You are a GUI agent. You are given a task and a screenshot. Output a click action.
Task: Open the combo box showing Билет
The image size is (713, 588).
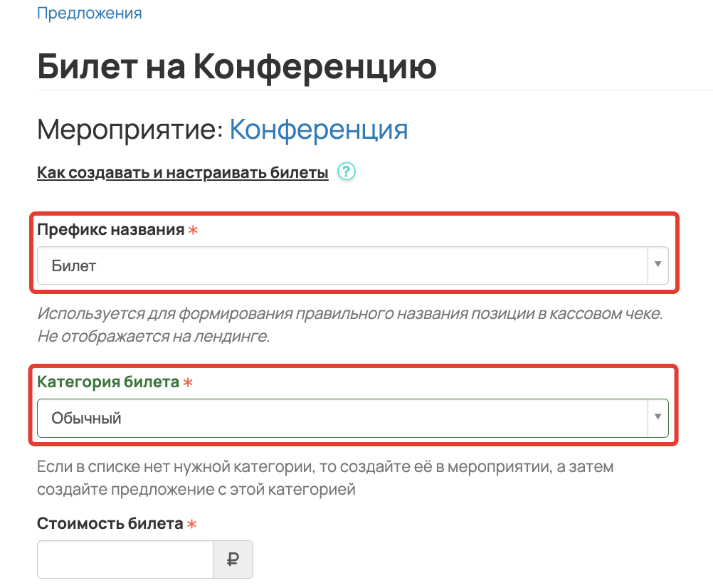(x=353, y=266)
